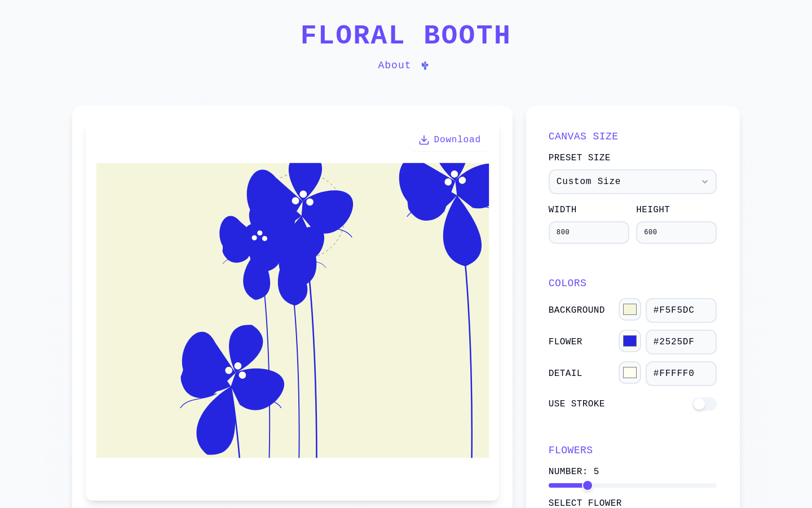Open the Background color swatch
This screenshot has height=508, width=812.
click(x=630, y=309)
